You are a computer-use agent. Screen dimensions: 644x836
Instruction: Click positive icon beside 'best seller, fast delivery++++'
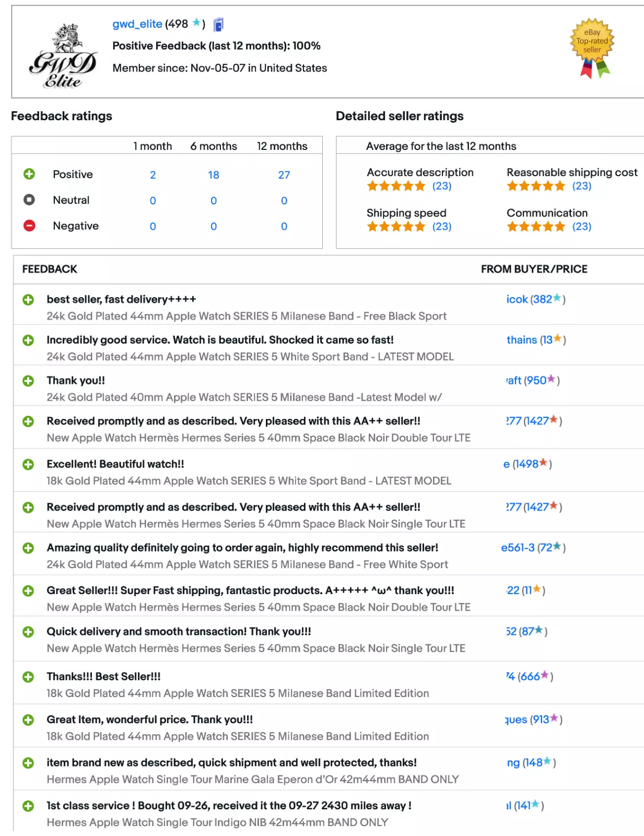28,299
